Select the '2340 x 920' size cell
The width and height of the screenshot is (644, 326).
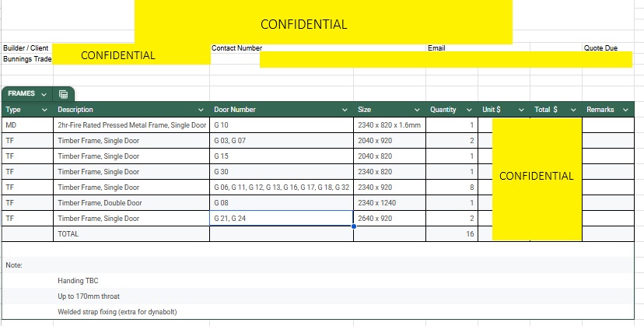click(390, 188)
